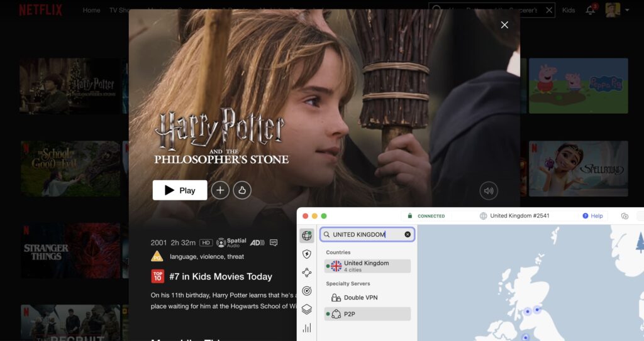This screenshot has height=341, width=644.
Task: Select Double VPN specialty server
Action: pos(367,298)
